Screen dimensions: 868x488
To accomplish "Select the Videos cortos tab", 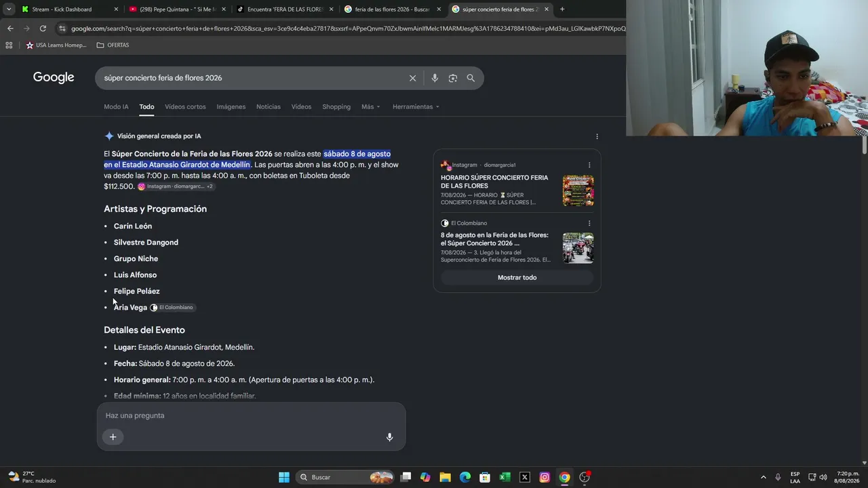I will click(185, 106).
